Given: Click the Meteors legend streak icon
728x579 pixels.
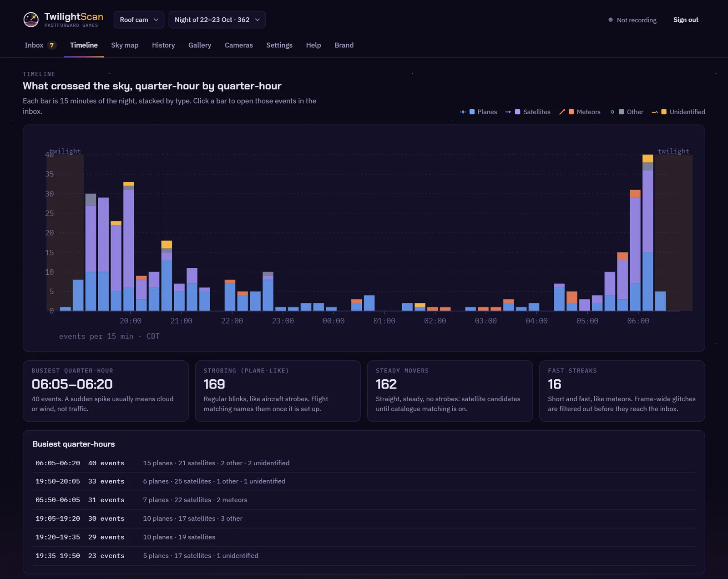Looking at the screenshot, I should pos(562,112).
